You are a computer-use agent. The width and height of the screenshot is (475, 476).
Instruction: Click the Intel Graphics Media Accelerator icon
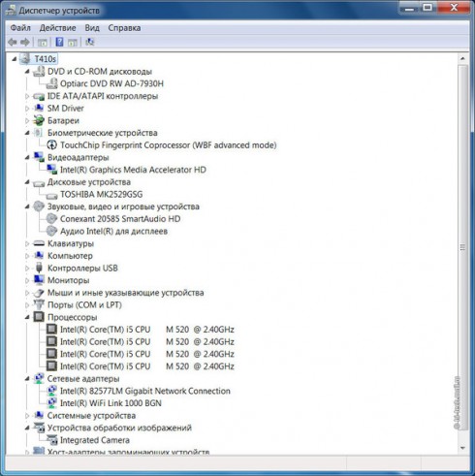(52, 170)
